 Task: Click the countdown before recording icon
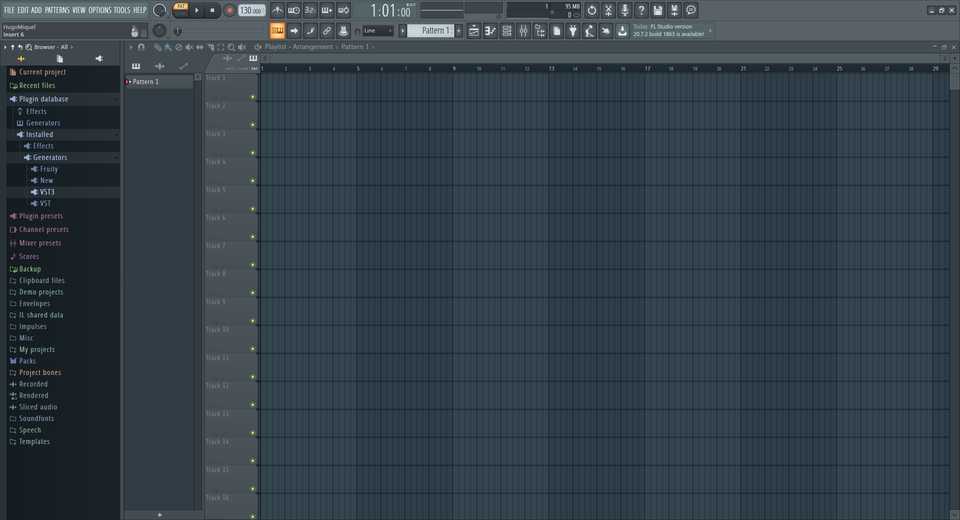click(310, 10)
